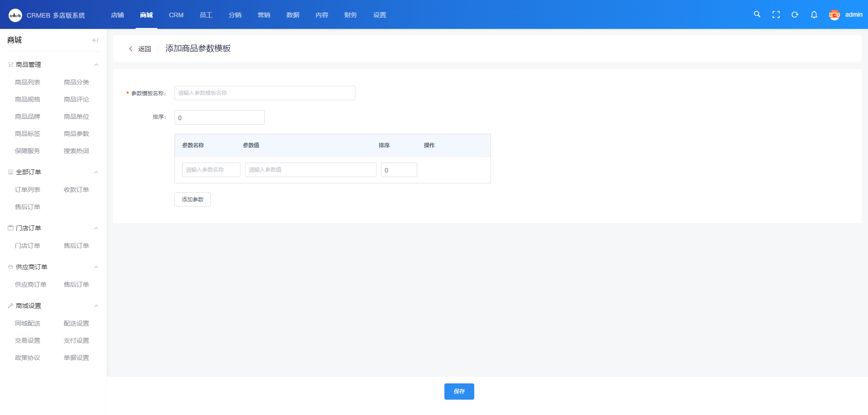The width and height of the screenshot is (868, 415).
Task: Click the admin user avatar
Action: tap(834, 14)
